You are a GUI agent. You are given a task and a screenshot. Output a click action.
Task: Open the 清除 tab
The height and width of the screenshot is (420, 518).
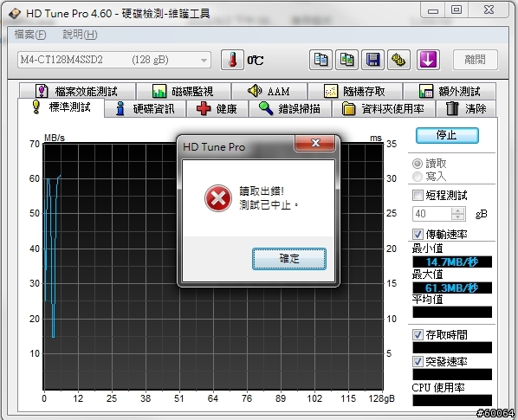(x=466, y=108)
